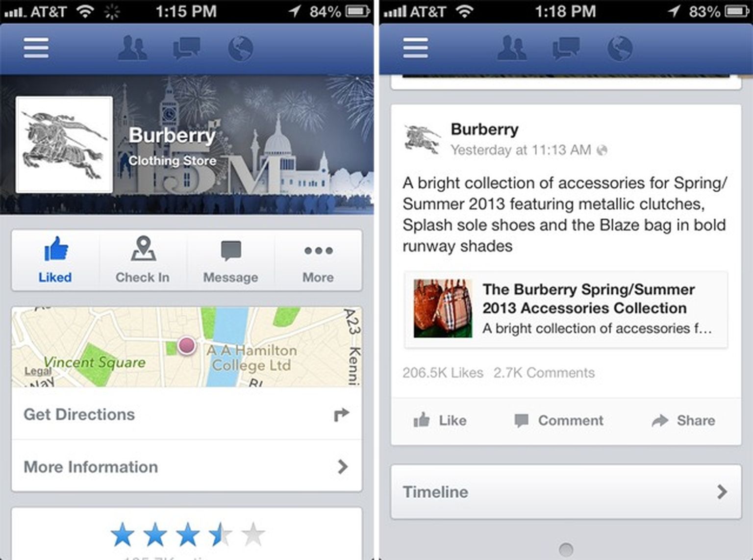The height and width of the screenshot is (560, 753).
Task: Open messages icon in left screen header
Action: [x=187, y=48]
